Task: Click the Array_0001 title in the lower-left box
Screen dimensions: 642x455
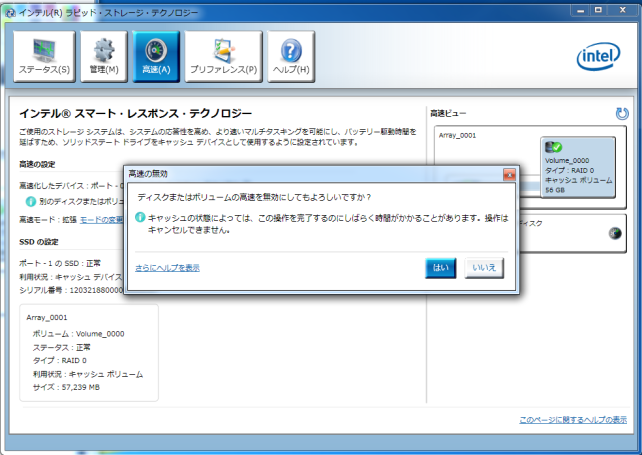Action: coord(47,317)
